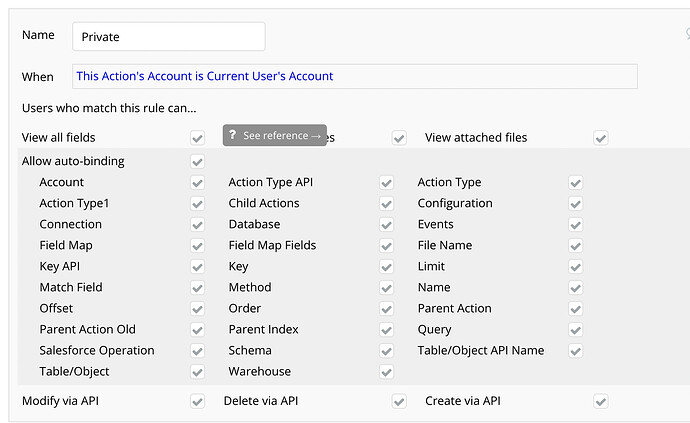Toggle the Connection checkbox
Screen dimensions: 690x423
coord(198,225)
